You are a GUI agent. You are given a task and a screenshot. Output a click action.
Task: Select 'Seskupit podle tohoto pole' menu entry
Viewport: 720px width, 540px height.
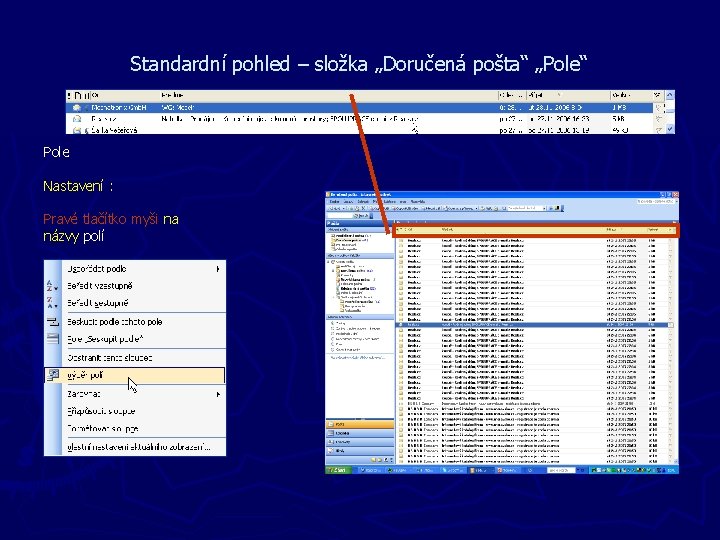click(135, 322)
